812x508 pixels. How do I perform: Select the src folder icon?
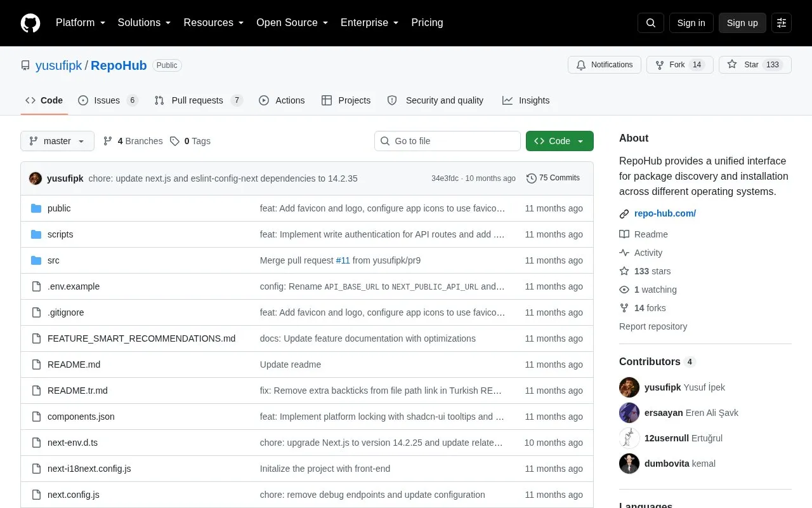coord(36,260)
